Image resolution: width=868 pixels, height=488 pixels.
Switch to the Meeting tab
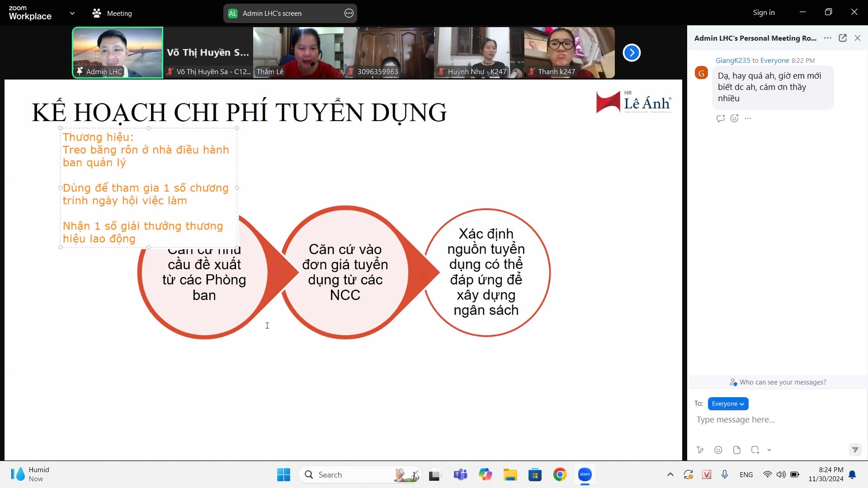pos(113,14)
